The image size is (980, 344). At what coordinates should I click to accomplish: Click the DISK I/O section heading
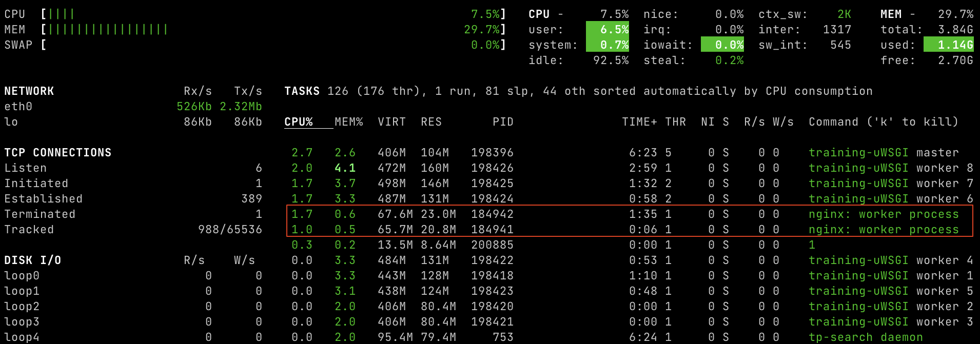click(33, 260)
